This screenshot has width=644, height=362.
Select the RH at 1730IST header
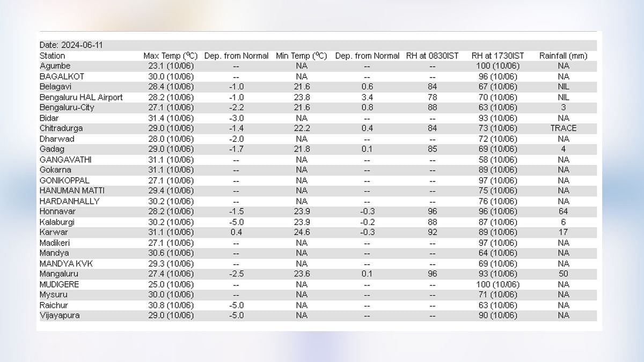coord(497,56)
